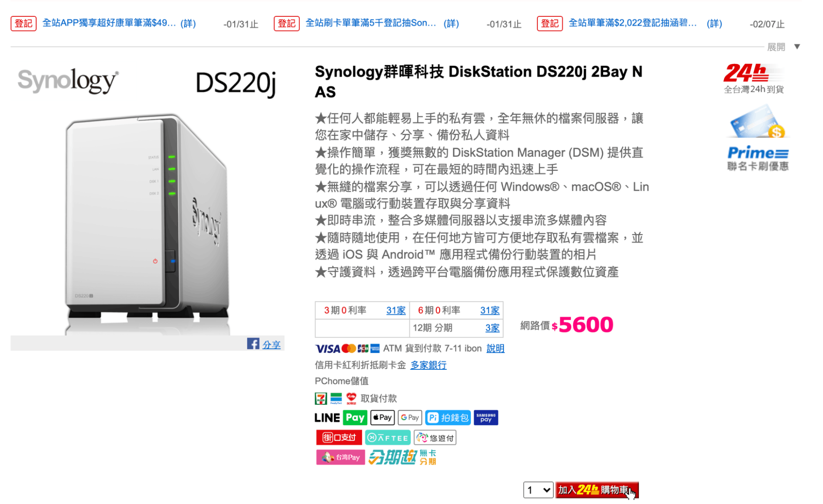823x504 pixels.
Task: Click the Google Pay icon
Action: [410, 418]
